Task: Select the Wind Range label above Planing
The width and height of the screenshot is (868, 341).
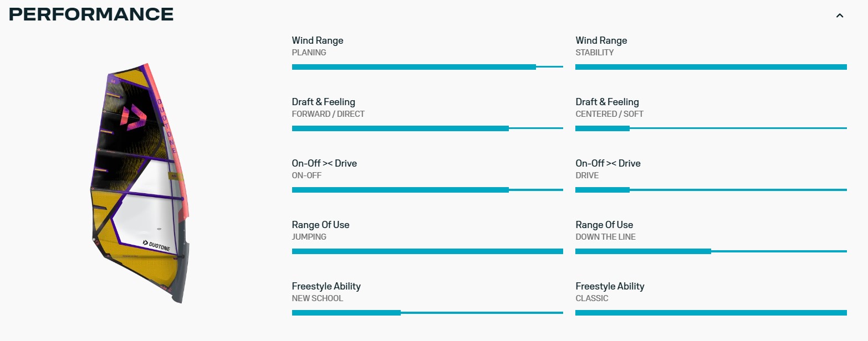Action: pyautogui.click(x=318, y=40)
